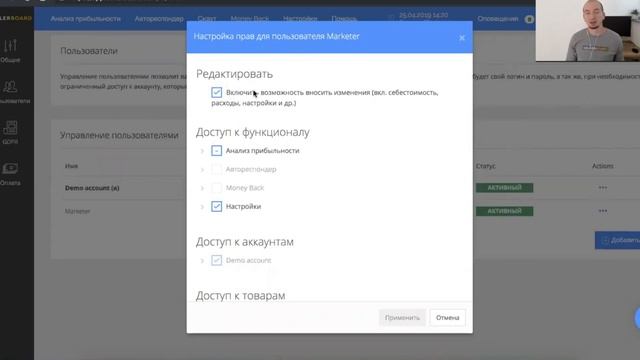Open Настройки in top navigation
640x360 pixels.
pyautogui.click(x=300, y=19)
